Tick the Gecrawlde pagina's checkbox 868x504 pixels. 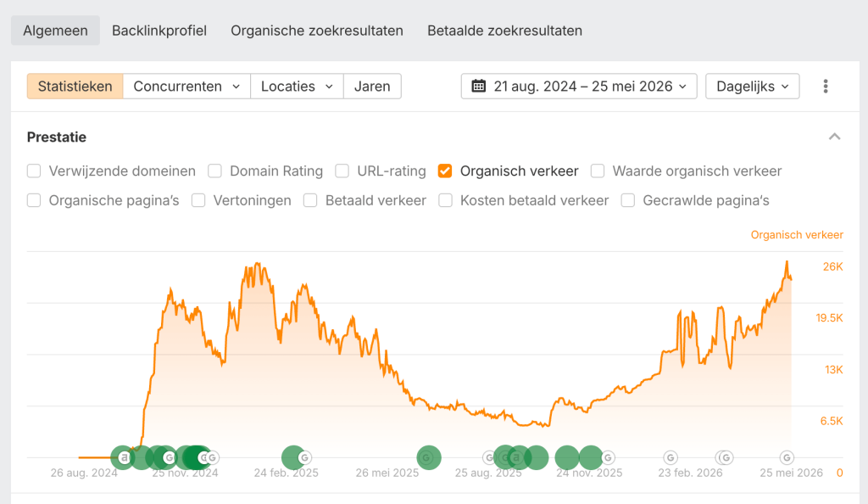click(x=628, y=200)
